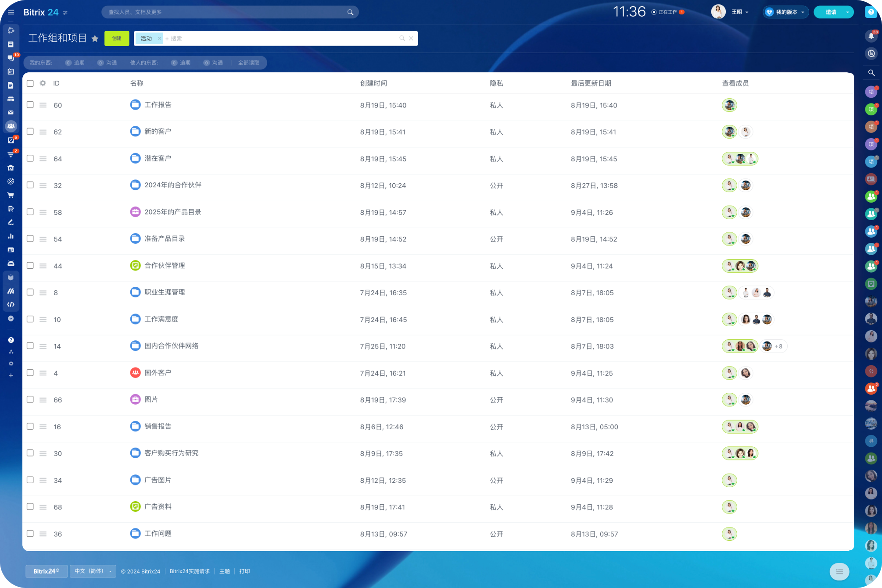Expand the 王明 user profile dropdown
This screenshot has width=882, height=588.
739,12
